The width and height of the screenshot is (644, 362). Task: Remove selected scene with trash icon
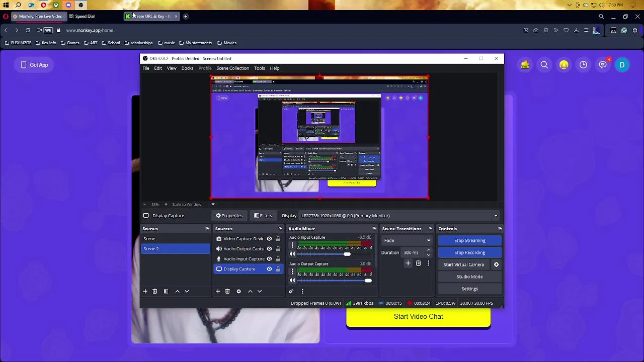154,291
